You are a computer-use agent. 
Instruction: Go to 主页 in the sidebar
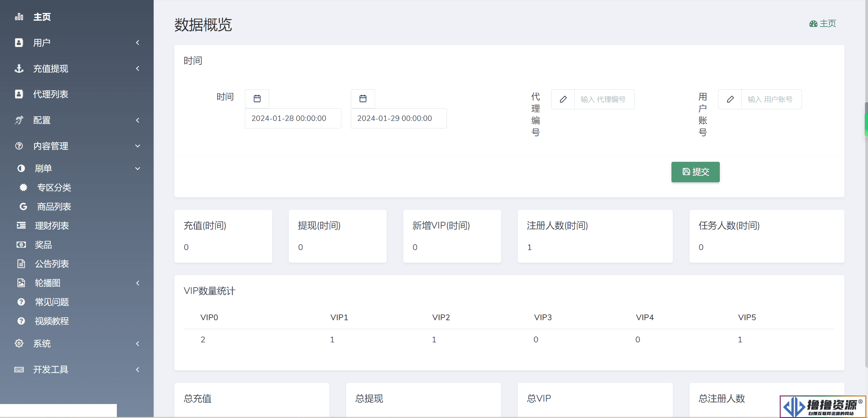tap(42, 17)
